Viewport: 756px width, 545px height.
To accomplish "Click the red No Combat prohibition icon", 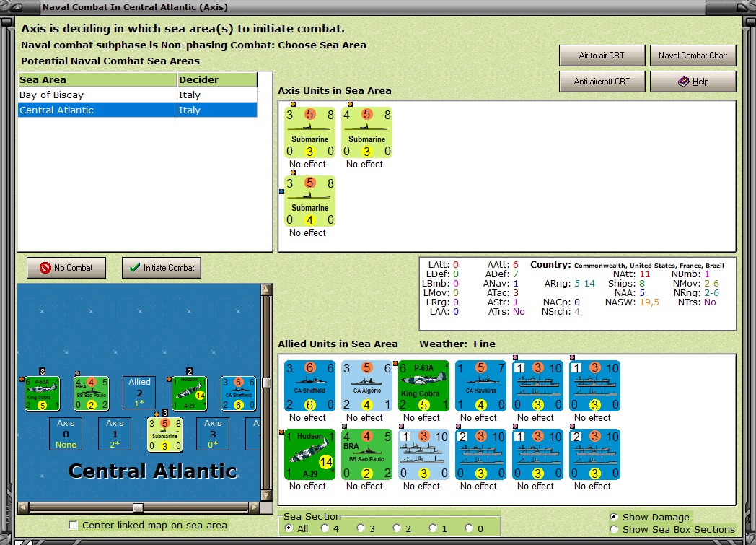I will coord(45,268).
